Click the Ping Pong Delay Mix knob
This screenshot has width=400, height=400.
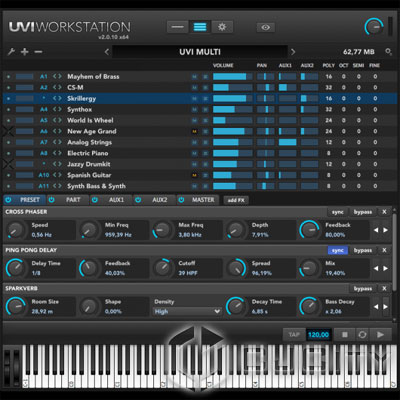pyautogui.click(x=309, y=268)
